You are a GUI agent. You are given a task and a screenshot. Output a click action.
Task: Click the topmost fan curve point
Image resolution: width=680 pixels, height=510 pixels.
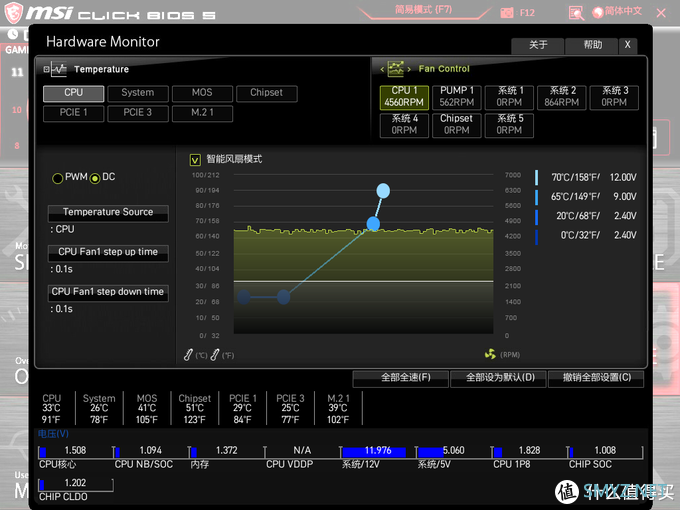coord(383,191)
